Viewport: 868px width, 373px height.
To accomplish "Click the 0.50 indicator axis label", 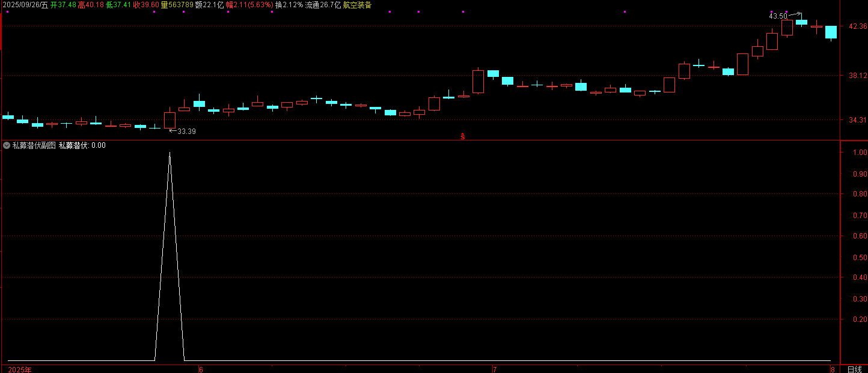I will pos(860,257).
